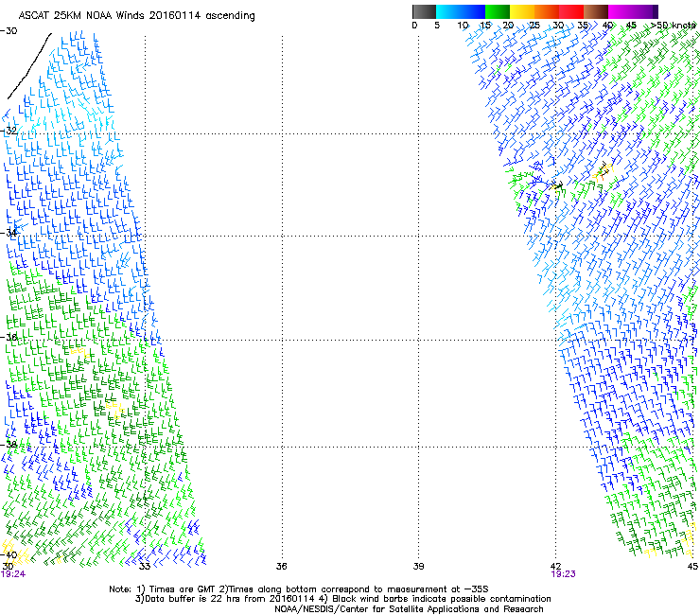This screenshot has height=615, width=700.
Task: Click the 'Data buffer is 22 hrs' note
Action: click(342, 599)
